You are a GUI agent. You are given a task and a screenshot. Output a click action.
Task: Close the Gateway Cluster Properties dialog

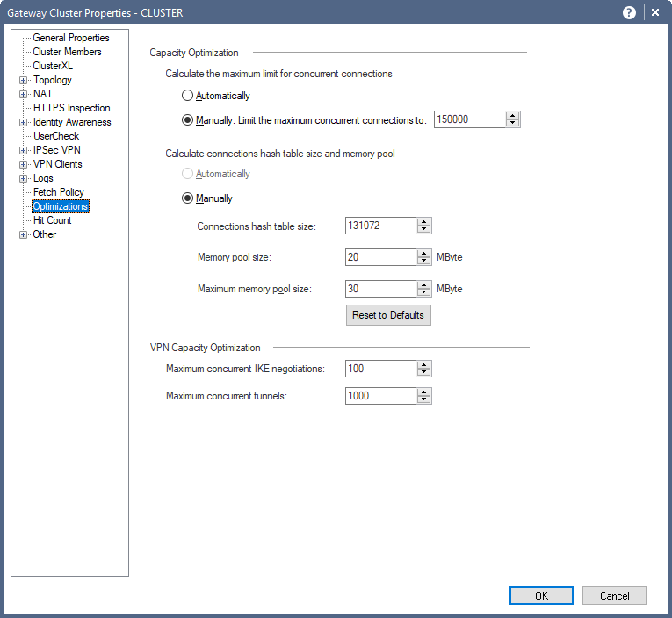(655, 13)
